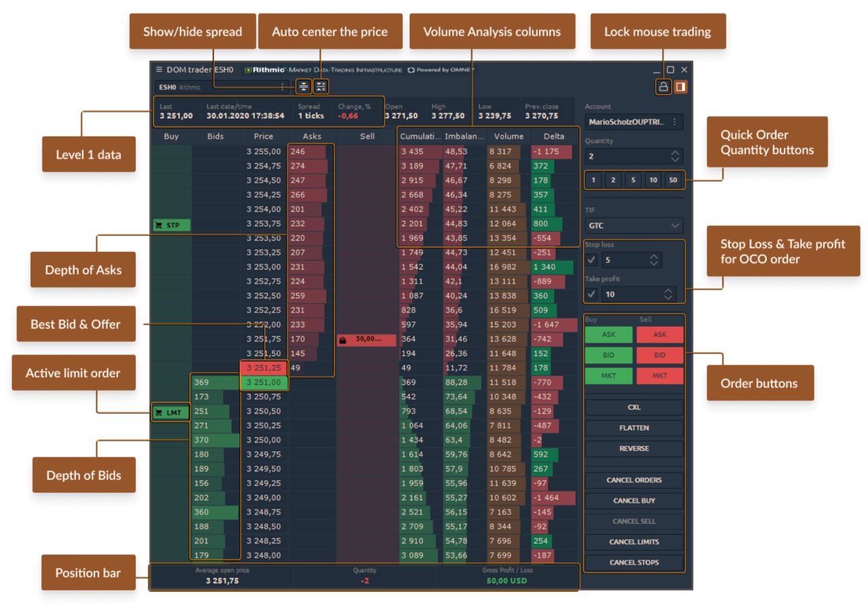This screenshot has height=604, width=868.
Task: Adjust the Quantity stepper arrows
Action: coord(674,156)
